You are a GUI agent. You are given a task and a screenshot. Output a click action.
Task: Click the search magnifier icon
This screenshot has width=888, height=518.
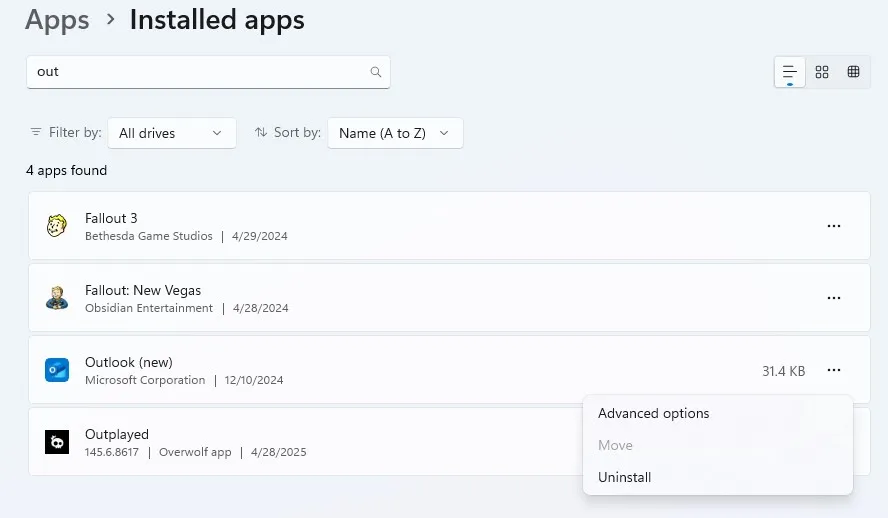(375, 72)
